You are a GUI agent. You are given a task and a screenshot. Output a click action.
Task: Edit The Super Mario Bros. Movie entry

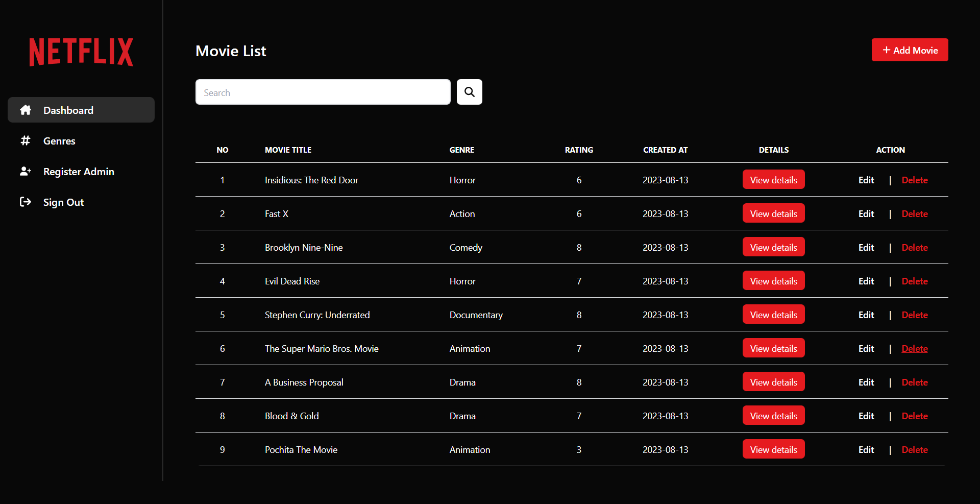pos(866,348)
